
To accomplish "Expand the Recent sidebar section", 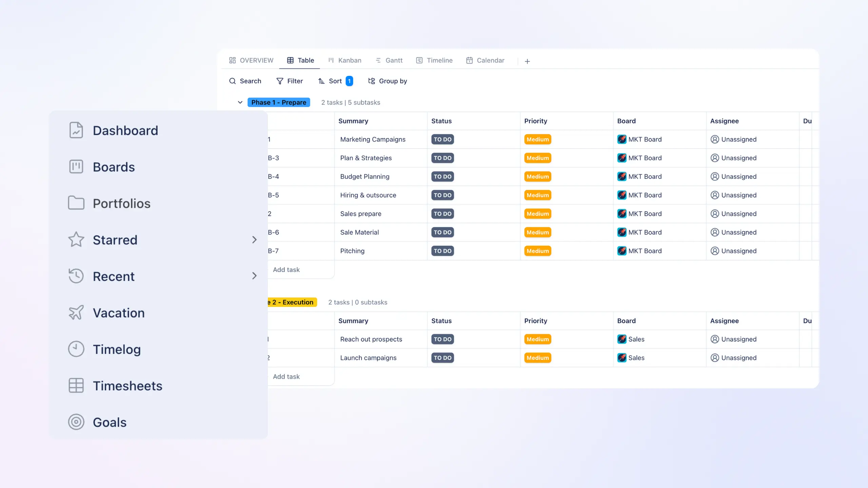I will point(254,276).
